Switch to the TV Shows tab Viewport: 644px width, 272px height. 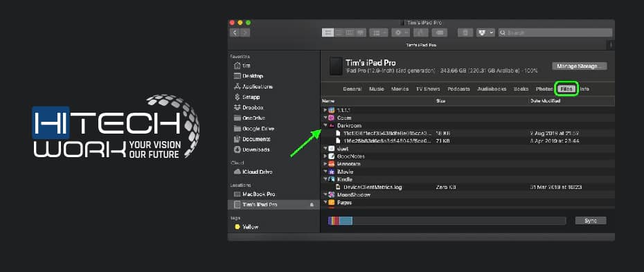428,89
